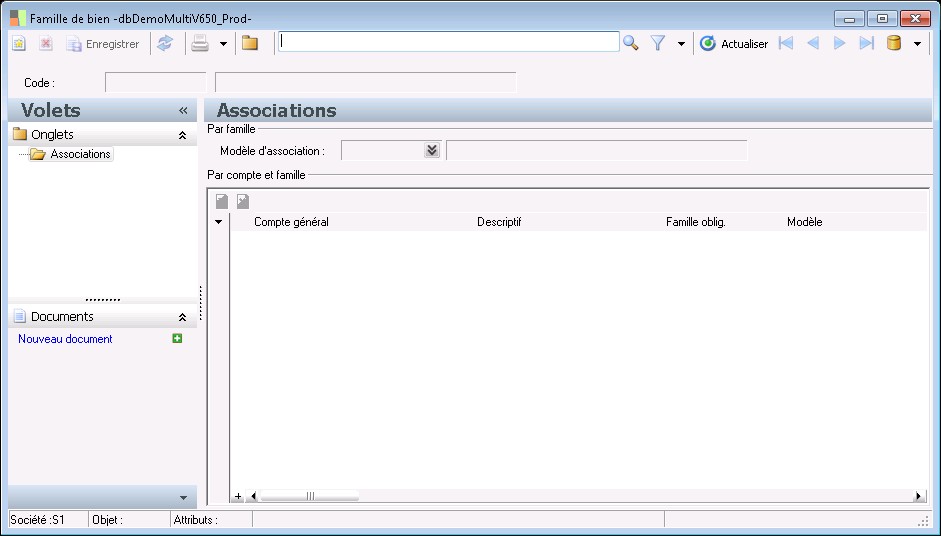Click the printer icon
This screenshot has height=536, width=941.
click(200, 43)
